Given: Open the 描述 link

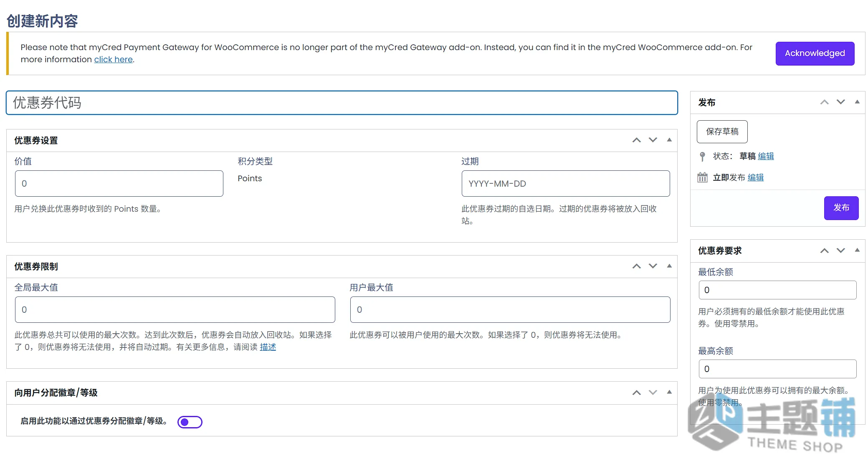Looking at the screenshot, I should (268, 347).
